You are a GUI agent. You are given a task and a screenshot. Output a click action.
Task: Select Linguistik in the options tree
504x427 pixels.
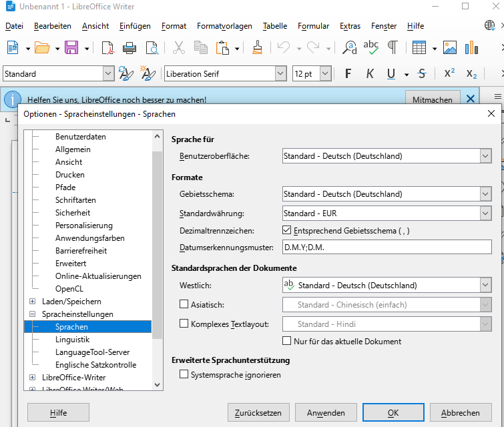(x=72, y=340)
